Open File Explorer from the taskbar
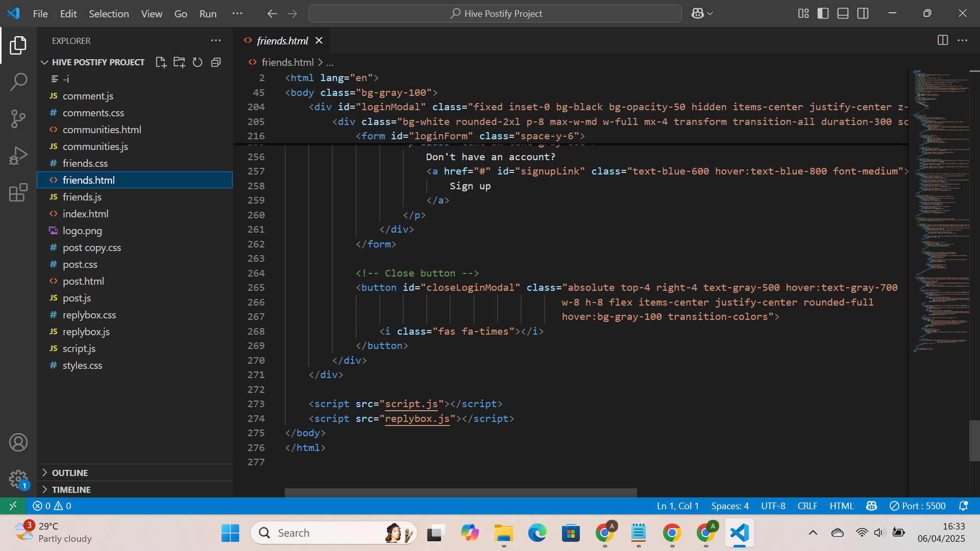The height and width of the screenshot is (551, 980). [x=503, y=533]
